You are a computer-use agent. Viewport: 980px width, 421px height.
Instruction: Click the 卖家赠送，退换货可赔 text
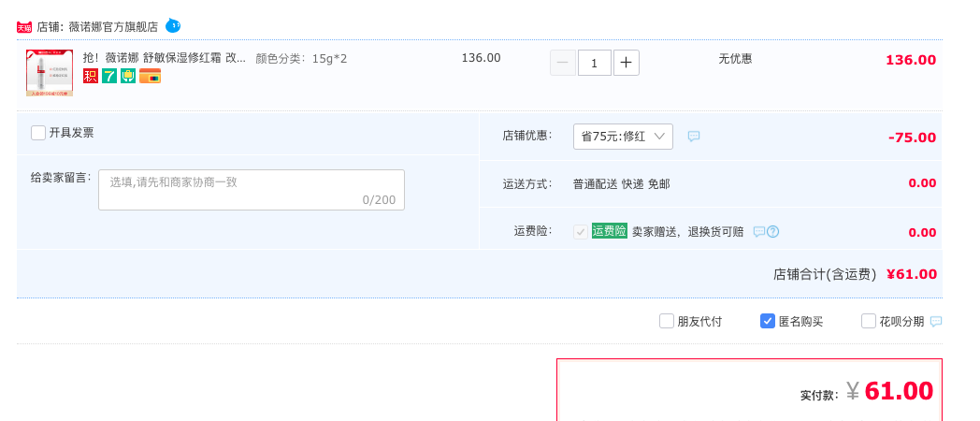tap(687, 231)
